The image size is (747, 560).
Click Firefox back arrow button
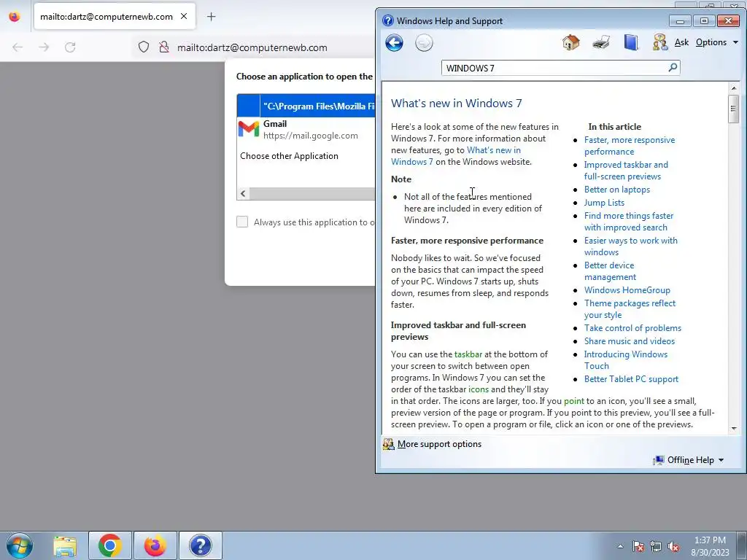18,47
